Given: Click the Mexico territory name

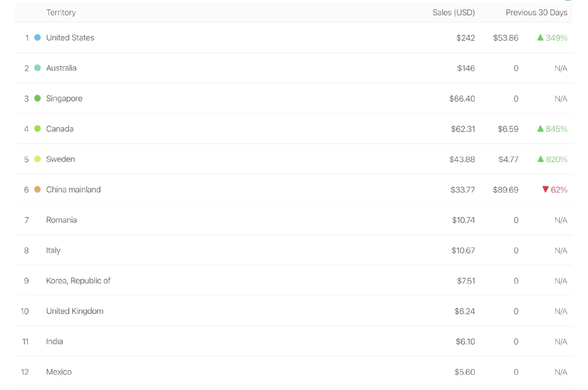Looking at the screenshot, I should pos(59,372).
